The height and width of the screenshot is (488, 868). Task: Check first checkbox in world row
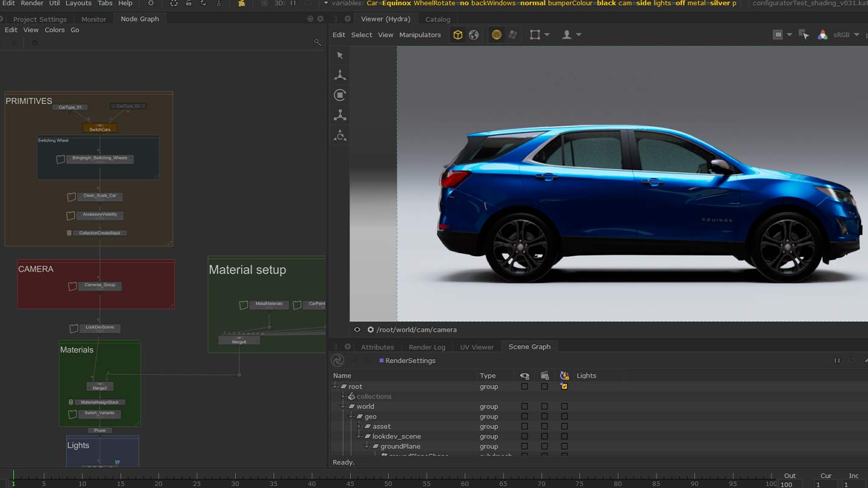pos(524,407)
